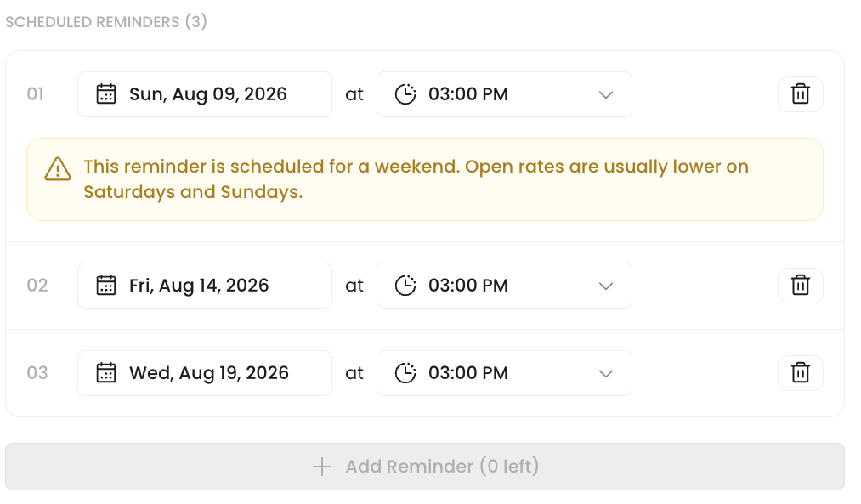This screenshot has height=504, width=861.
Task: Expand time dropdown chevron for reminder 03
Action: tap(606, 373)
